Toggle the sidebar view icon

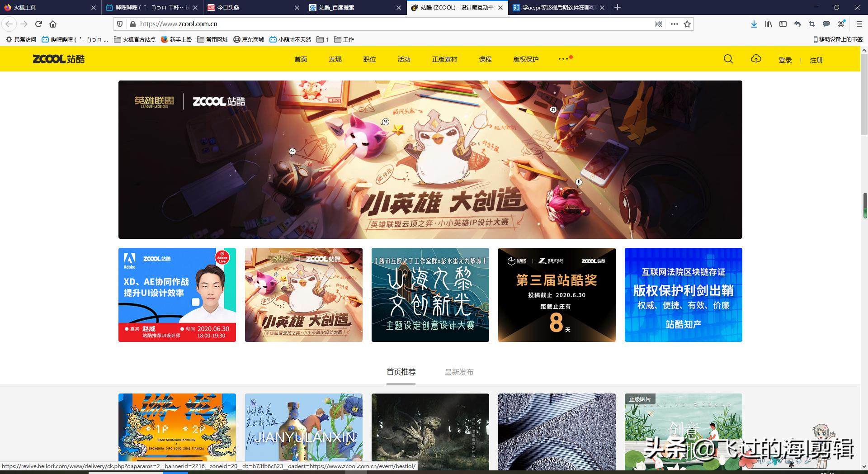[783, 24]
